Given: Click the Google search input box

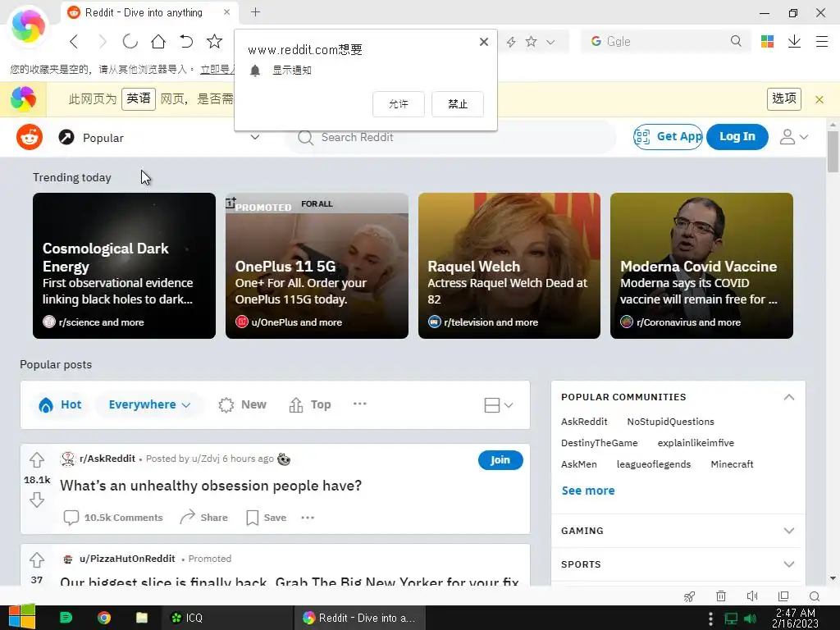Looking at the screenshot, I should tap(666, 41).
